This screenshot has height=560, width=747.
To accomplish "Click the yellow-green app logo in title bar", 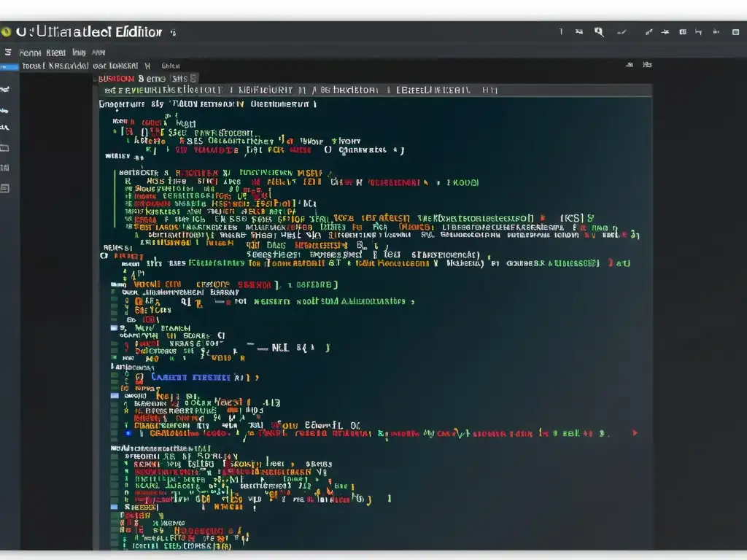I will 6,32.
